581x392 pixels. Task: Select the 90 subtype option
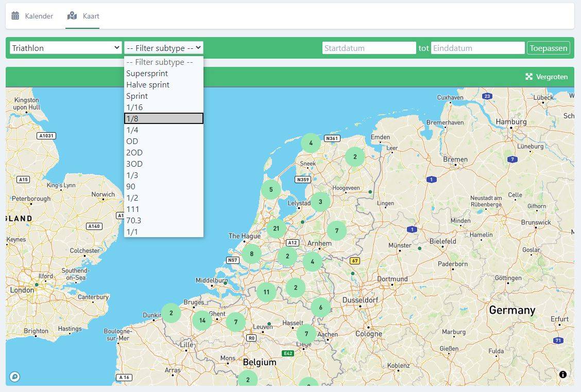click(164, 187)
